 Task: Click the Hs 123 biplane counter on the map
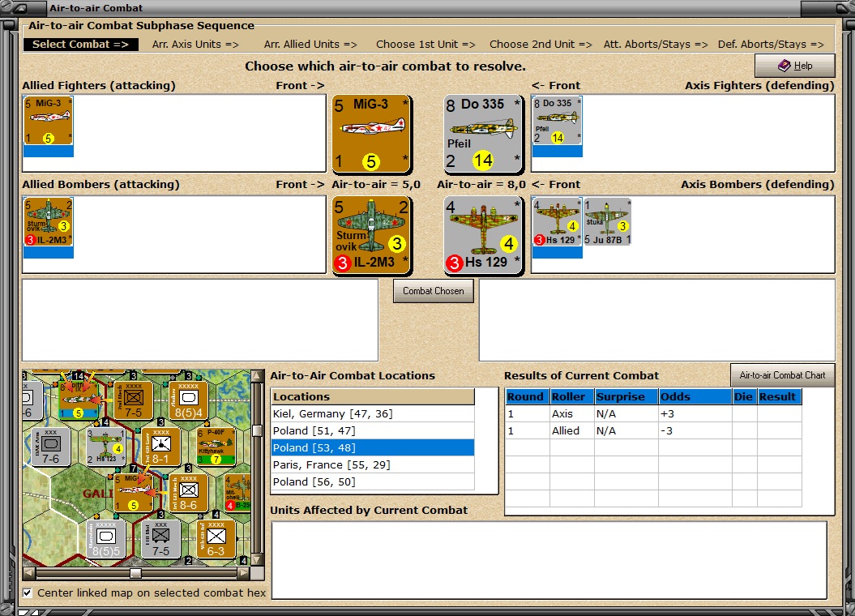[x=105, y=447]
